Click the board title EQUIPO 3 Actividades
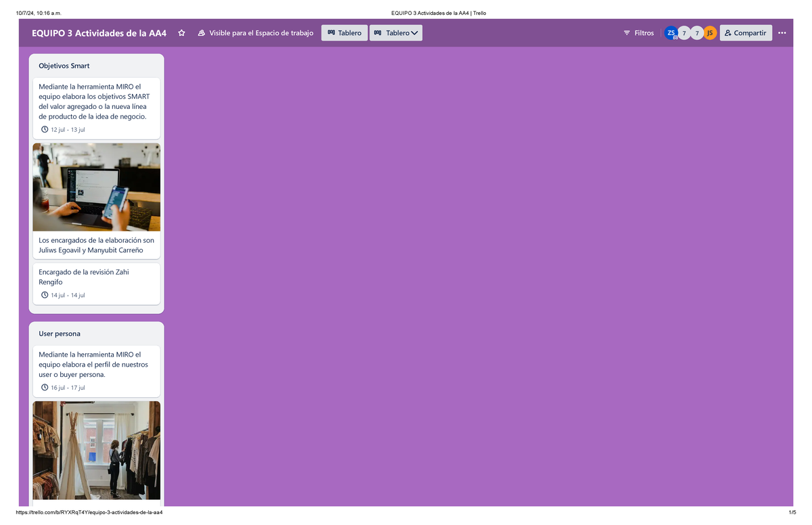The width and height of the screenshot is (812, 525). click(99, 33)
